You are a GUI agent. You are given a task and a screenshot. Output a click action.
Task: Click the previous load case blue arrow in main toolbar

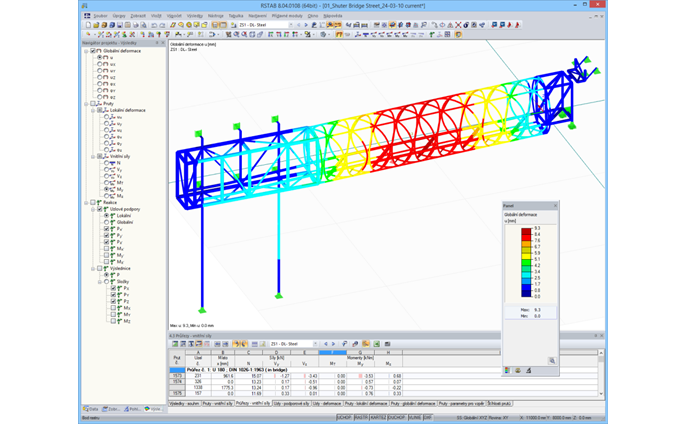coord(299,25)
